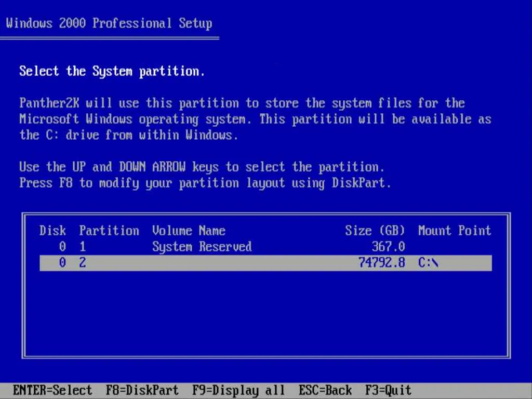Click the C:\ mount point entry

click(428, 263)
